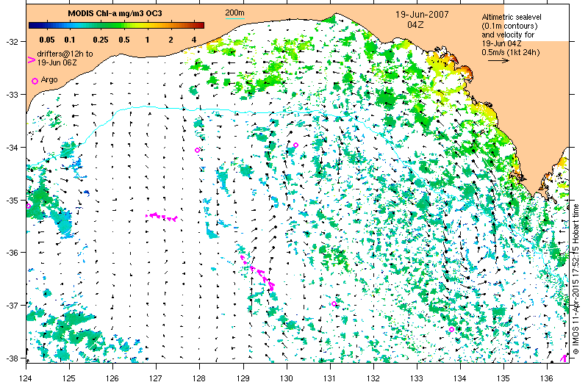
Task: Click the -34 latitude axis label
Action: click(12, 148)
